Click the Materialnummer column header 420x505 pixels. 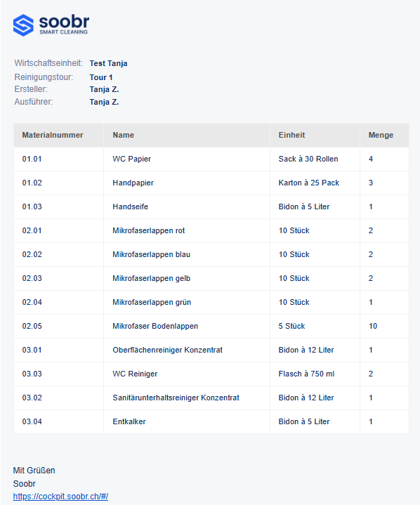point(53,135)
